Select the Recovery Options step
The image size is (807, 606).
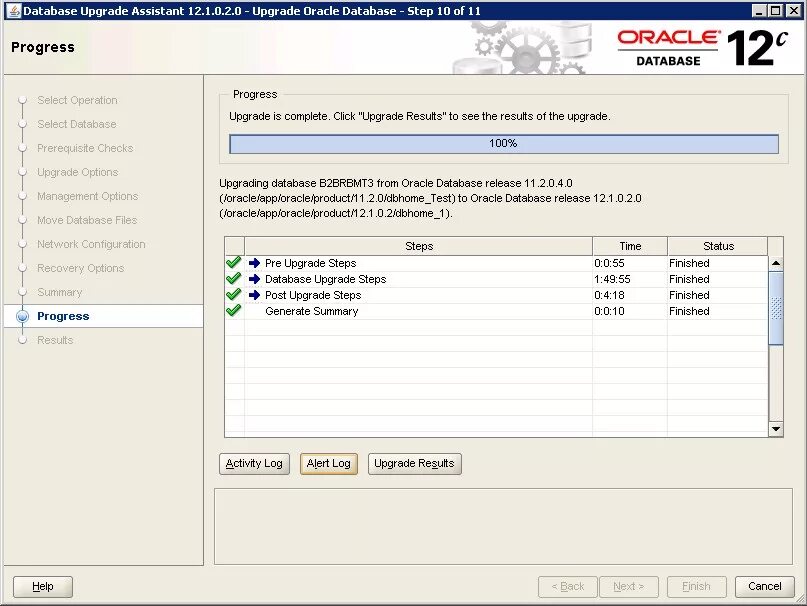81,268
